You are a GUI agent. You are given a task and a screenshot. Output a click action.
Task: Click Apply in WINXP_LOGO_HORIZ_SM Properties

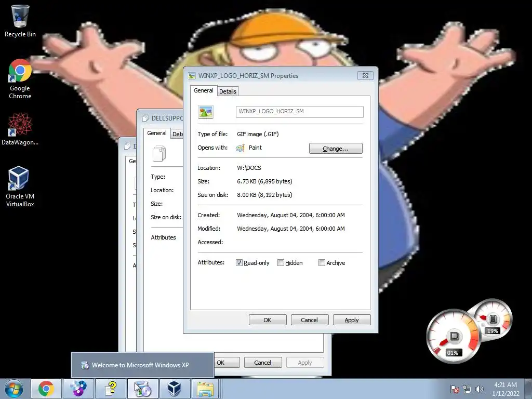click(352, 320)
